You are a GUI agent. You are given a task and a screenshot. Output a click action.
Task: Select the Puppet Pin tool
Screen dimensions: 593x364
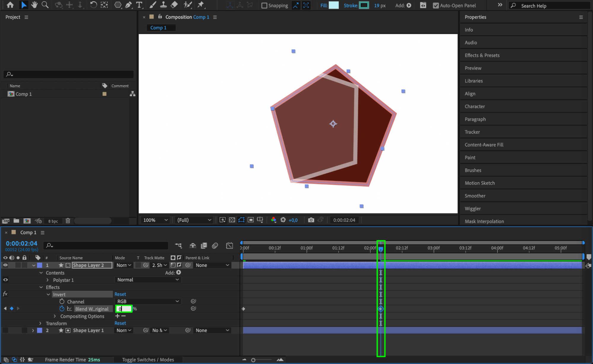point(201,5)
